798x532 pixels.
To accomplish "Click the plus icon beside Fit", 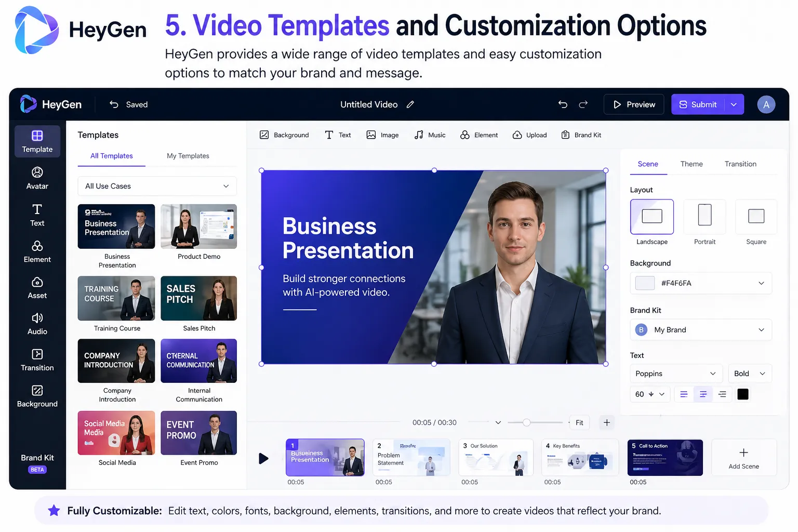I will coord(607,422).
